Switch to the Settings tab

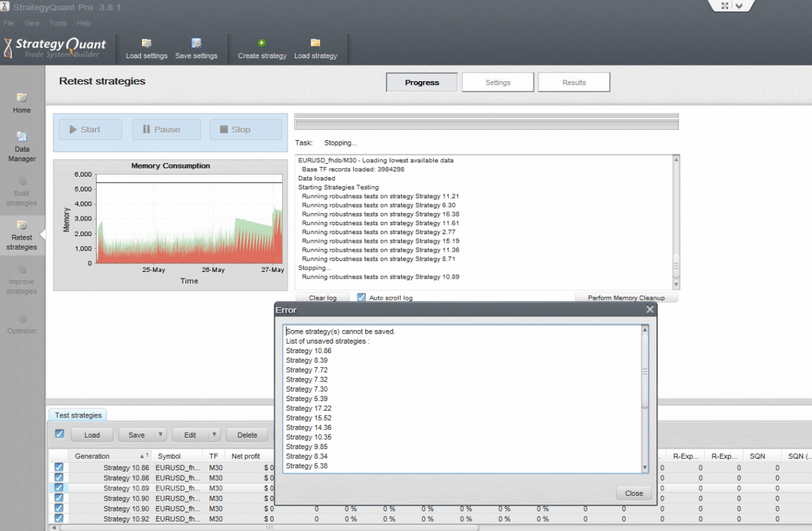coord(498,83)
